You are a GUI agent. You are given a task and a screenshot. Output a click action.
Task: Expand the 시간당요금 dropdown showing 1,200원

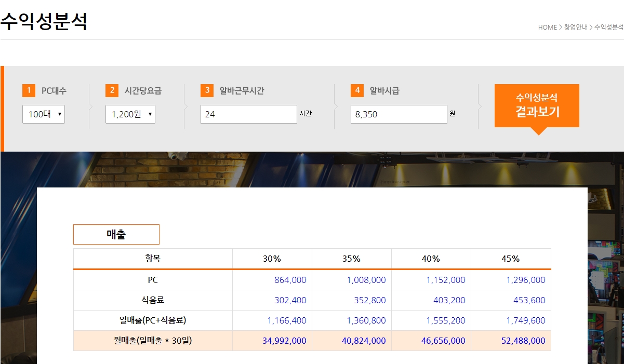(x=130, y=114)
